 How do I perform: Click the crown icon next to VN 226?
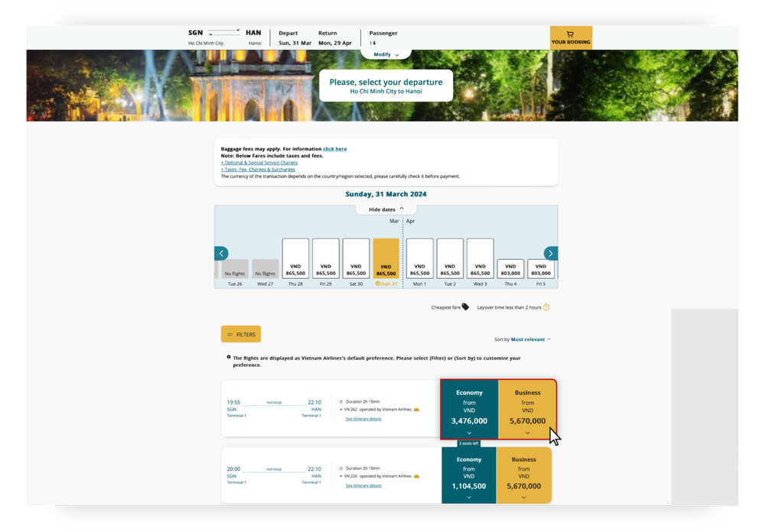click(x=416, y=476)
